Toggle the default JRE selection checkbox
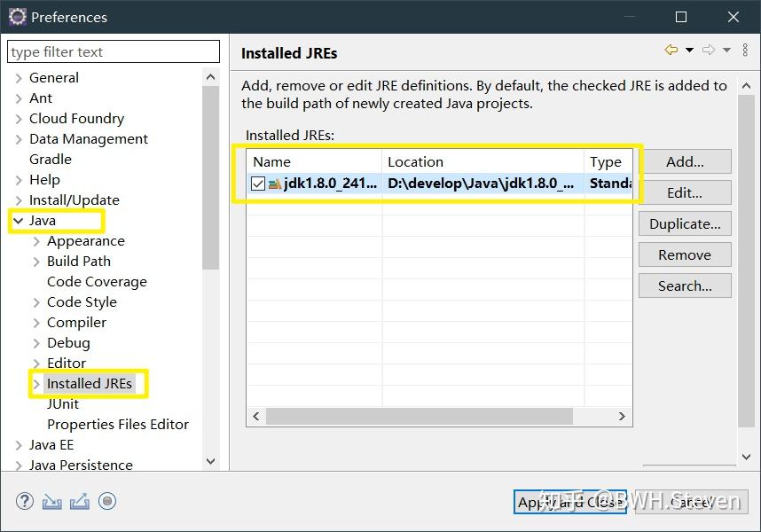Image resolution: width=761 pixels, height=532 pixels. click(x=257, y=183)
